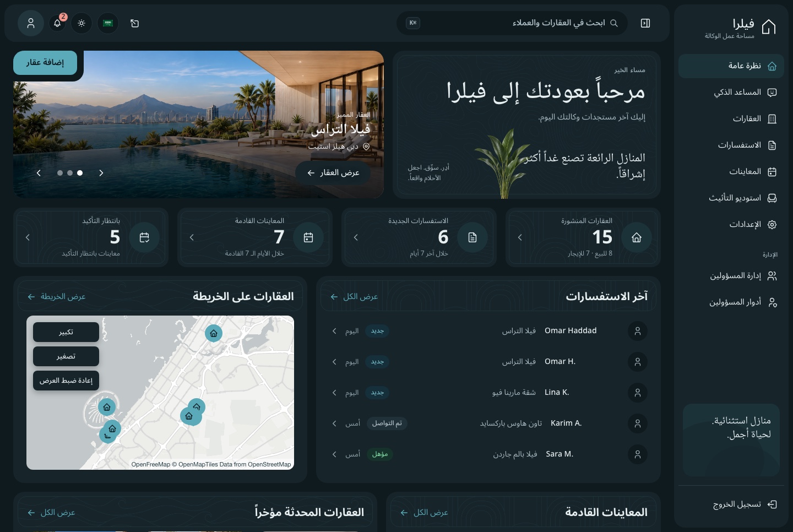This screenshot has height=532, width=793.
Task: Open the Sara M. inquiry row chevron
Action: click(x=334, y=454)
